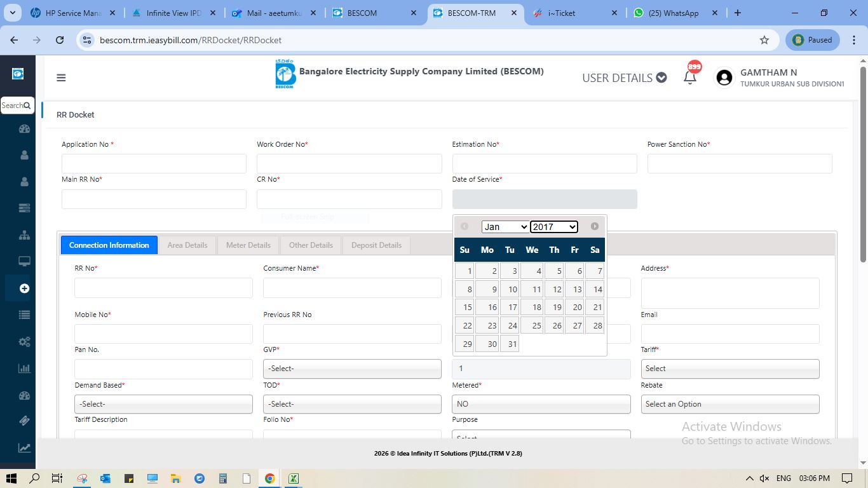Expand the GVP select dropdown
Viewport: 868px width, 488px height.
click(x=352, y=369)
